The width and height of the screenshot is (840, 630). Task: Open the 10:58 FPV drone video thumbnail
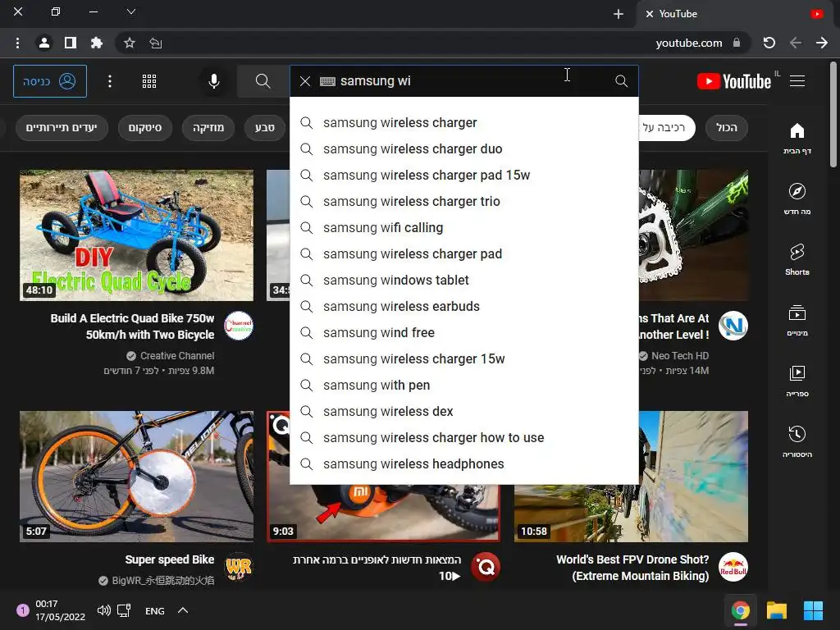click(x=631, y=477)
